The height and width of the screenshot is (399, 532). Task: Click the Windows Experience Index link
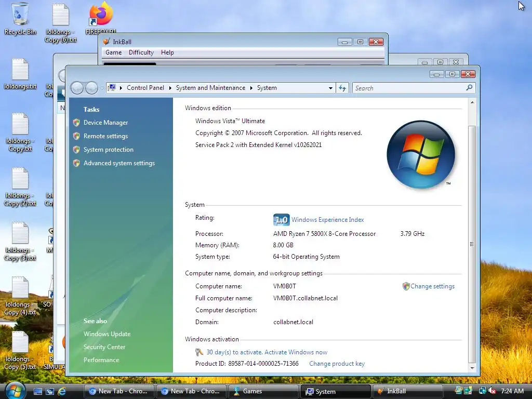point(327,220)
